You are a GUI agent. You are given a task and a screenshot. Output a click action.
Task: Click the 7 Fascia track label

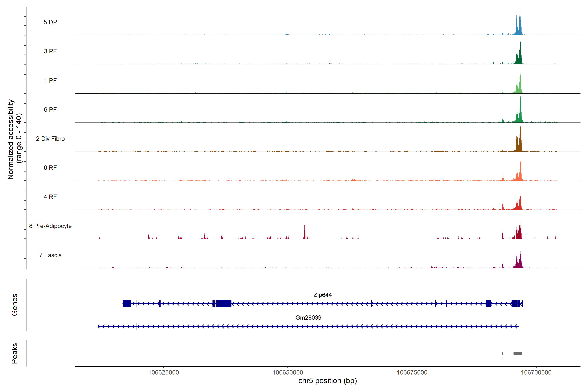[x=50, y=255]
